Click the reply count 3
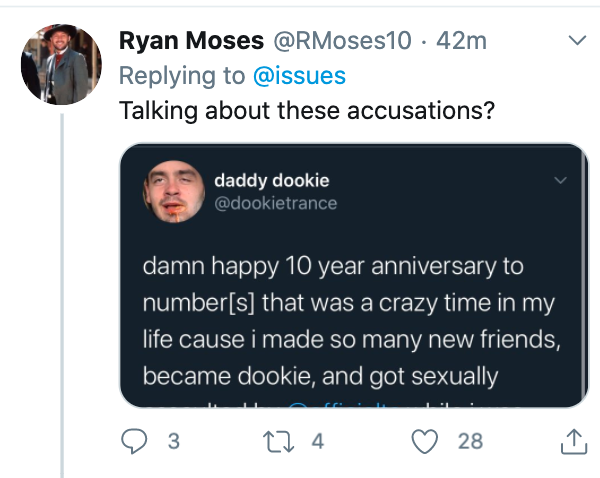The image size is (600, 478). point(174,441)
